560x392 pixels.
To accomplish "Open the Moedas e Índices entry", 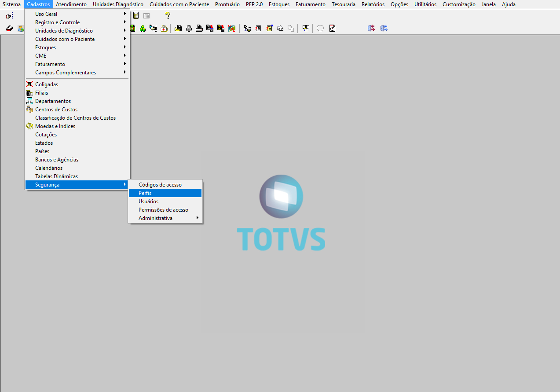I will (x=77, y=126).
